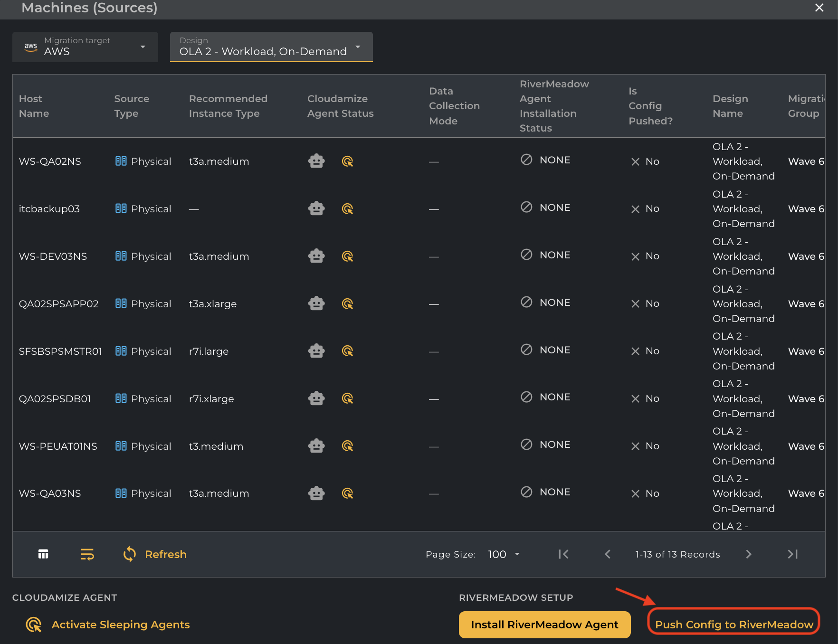Click the X icon beside No for WS-DEV03NS
This screenshot has height=644, width=838.
[635, 256]
